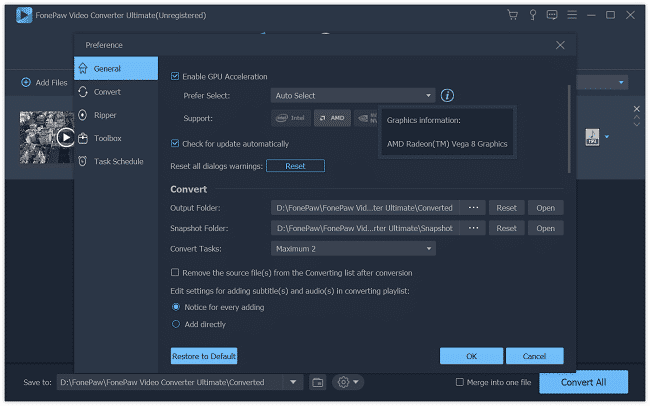Open the Convert Tasks Maximum 2 dropdown

pos(353,249)
